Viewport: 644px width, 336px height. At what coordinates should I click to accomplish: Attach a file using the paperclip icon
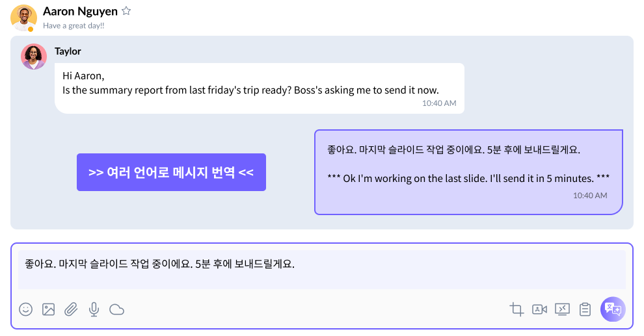[x=71, y=309]
